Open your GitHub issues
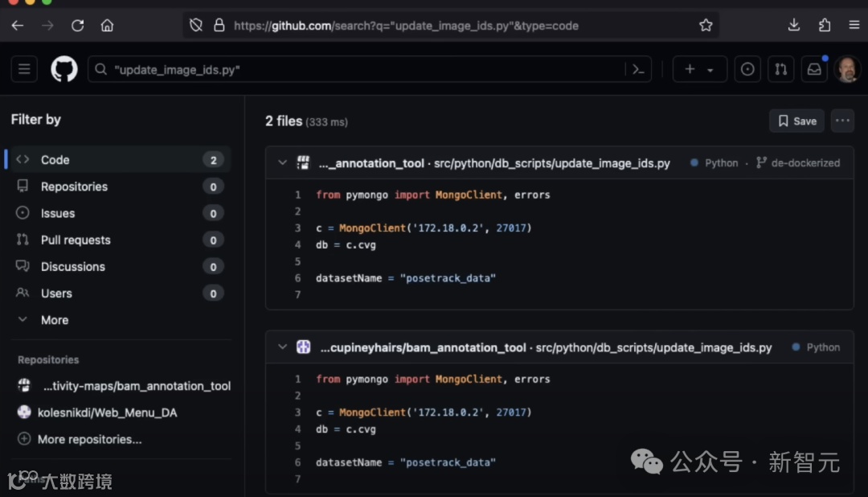 (x=747, y=69)
